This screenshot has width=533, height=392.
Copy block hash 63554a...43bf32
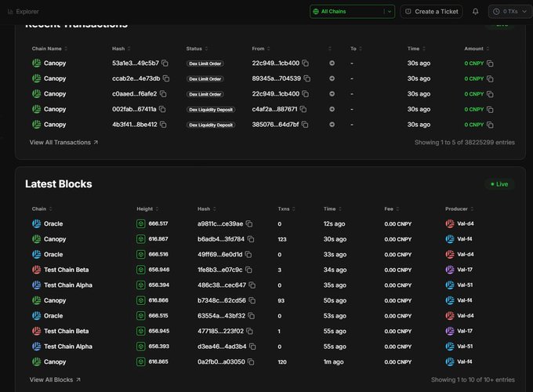[x=251, y=315]
